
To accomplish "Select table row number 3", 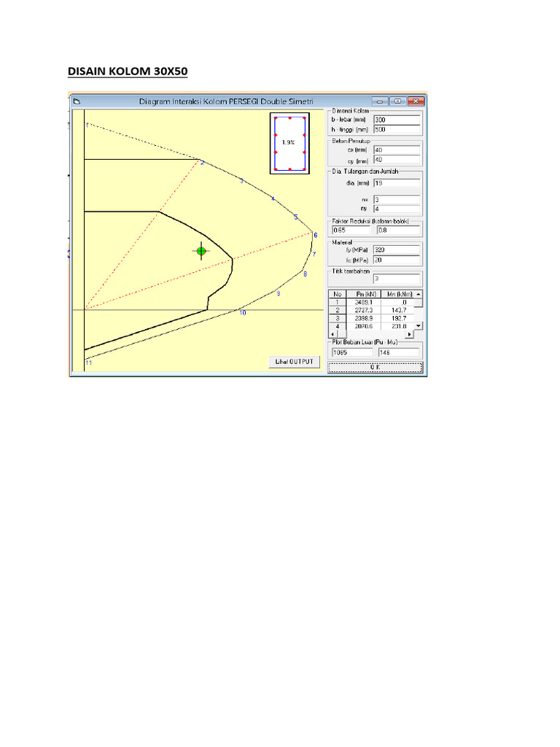I will [x=338, y=318].
